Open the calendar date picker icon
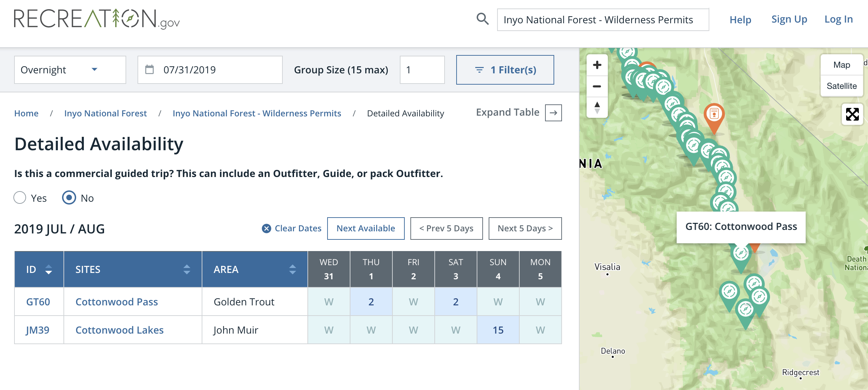Viewport: 868px width, 390px height. [149, 69]
